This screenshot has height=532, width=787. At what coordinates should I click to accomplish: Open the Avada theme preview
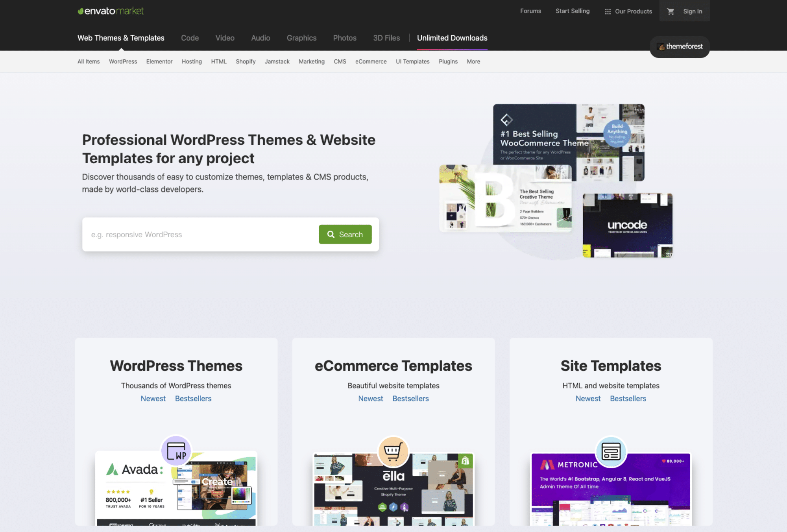(176, 488)
